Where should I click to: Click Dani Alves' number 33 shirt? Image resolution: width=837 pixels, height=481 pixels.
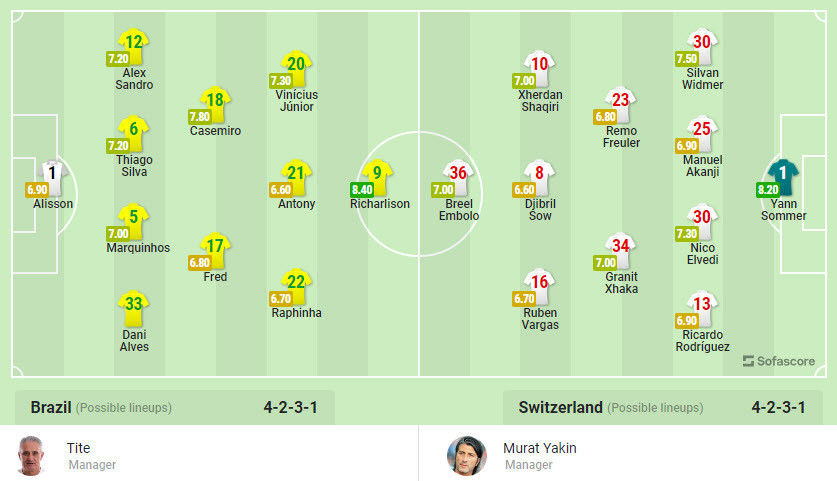134,303
